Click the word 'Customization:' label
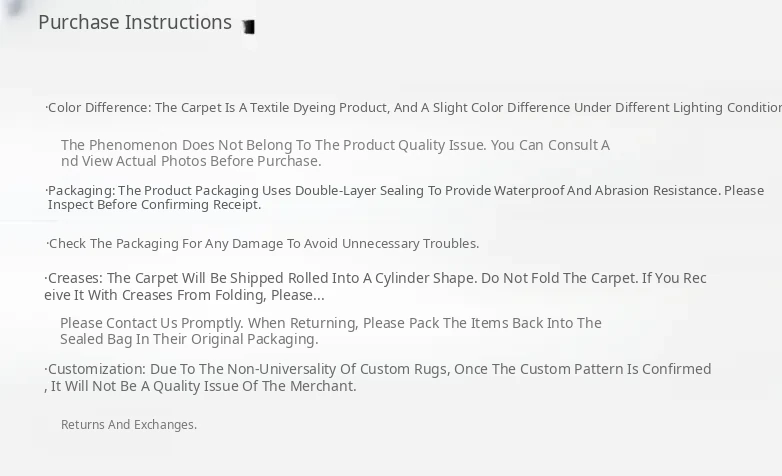This screenshot has height=476, width=782. click(96, 369)
